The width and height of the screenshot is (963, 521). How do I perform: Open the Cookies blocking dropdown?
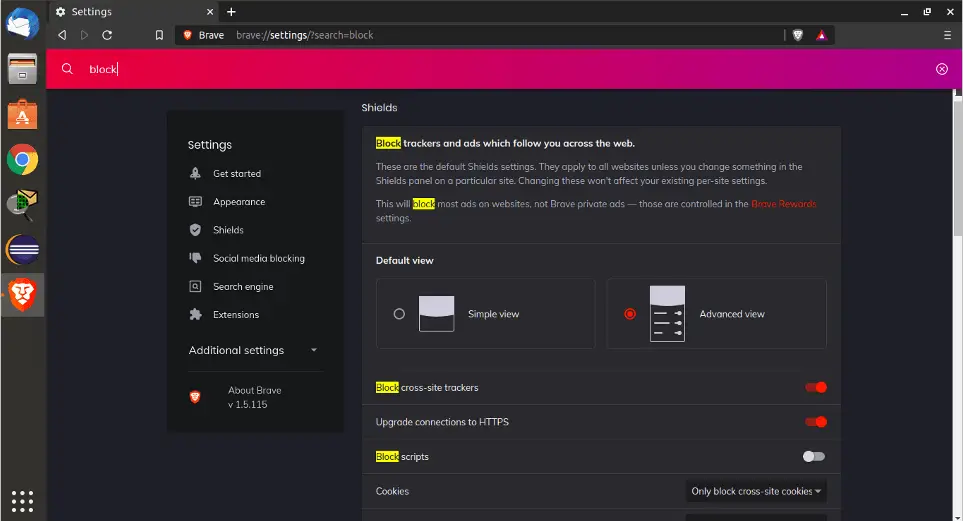pos(756,491)
